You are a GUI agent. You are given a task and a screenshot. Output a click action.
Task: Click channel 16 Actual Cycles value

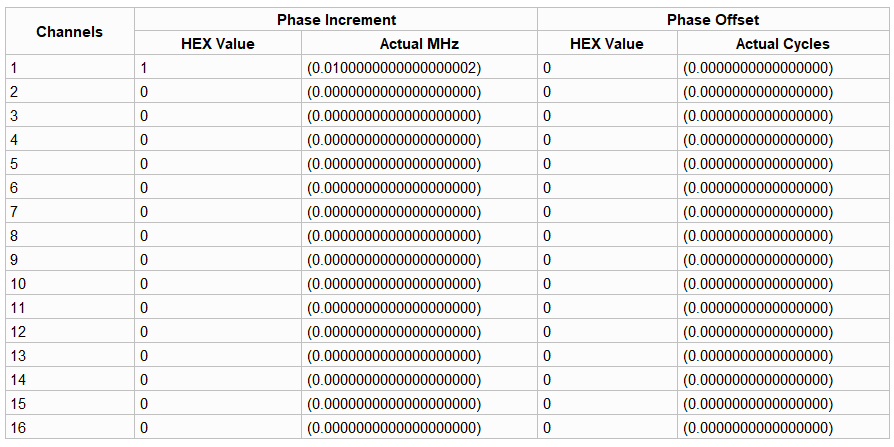(758, 428)
